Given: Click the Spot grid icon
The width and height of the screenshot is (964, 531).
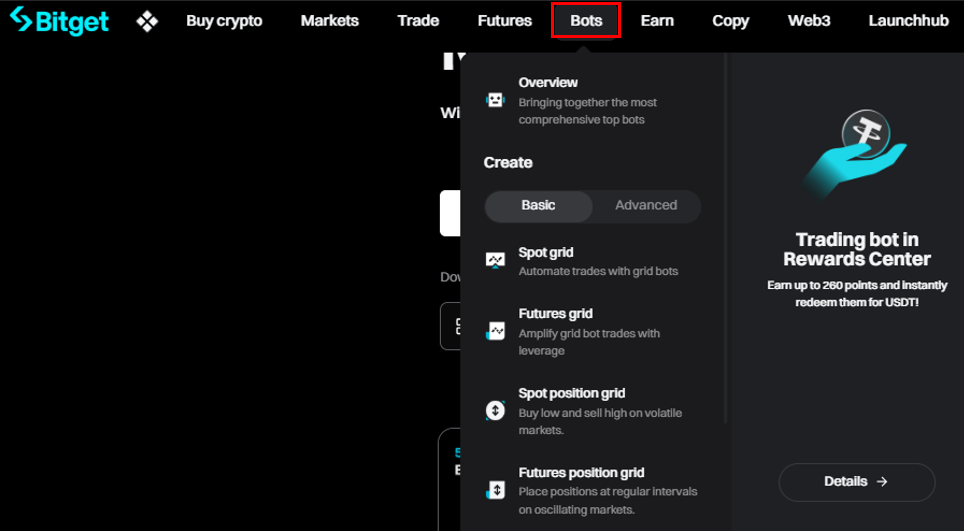Looking at the screenshot, I should tap(495, 261).
